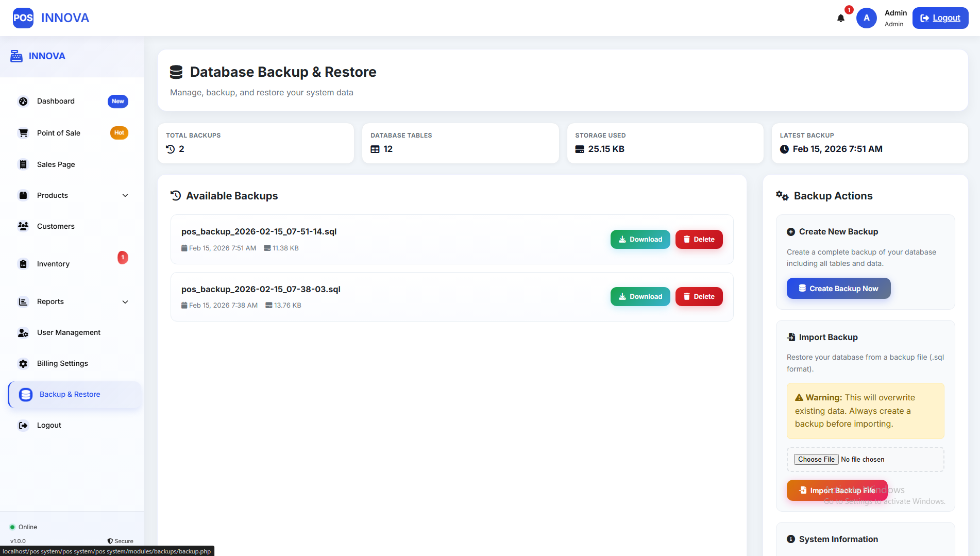Click the Inventory clipboard icon
Image resolution: width=980 pixels, height=556 pixels.
23,264
